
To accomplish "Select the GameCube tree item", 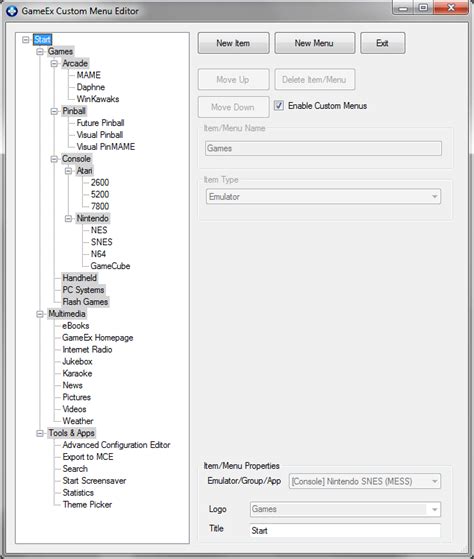I will [110, 266].
